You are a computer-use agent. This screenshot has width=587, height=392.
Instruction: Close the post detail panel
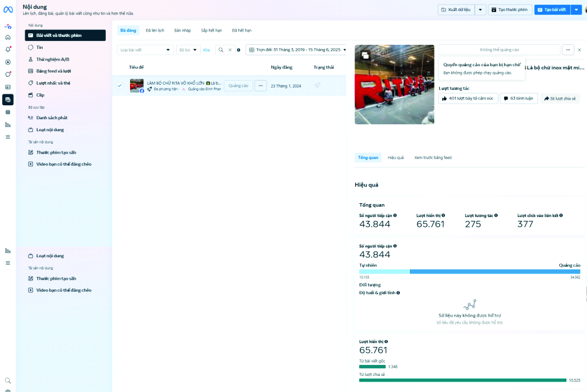tap(580, 50)
